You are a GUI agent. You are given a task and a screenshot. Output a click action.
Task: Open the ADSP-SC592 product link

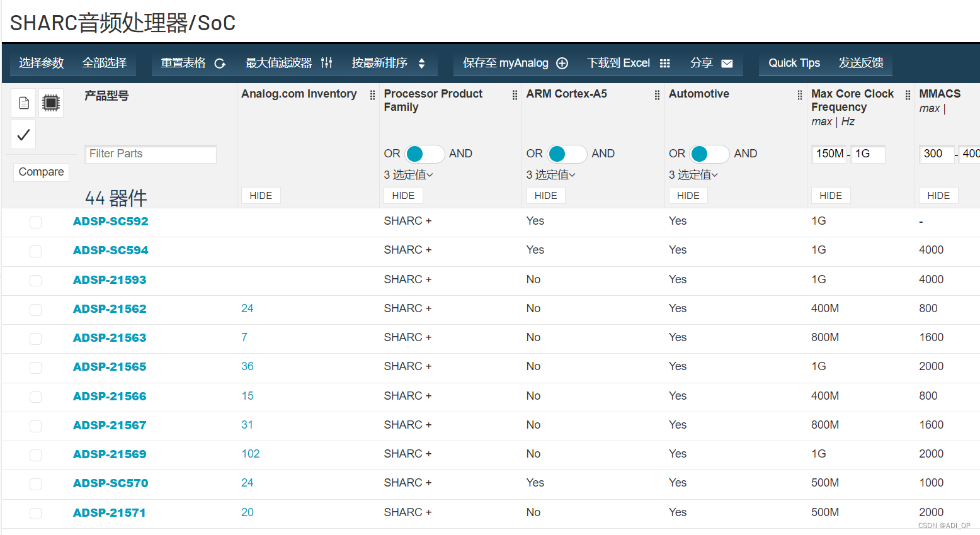111,222
